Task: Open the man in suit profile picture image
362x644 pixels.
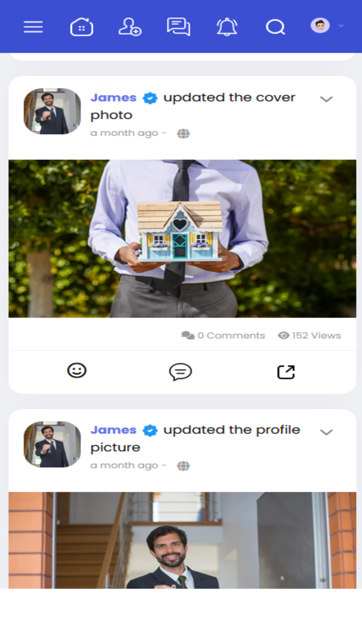Action: (x=182, y=540)
